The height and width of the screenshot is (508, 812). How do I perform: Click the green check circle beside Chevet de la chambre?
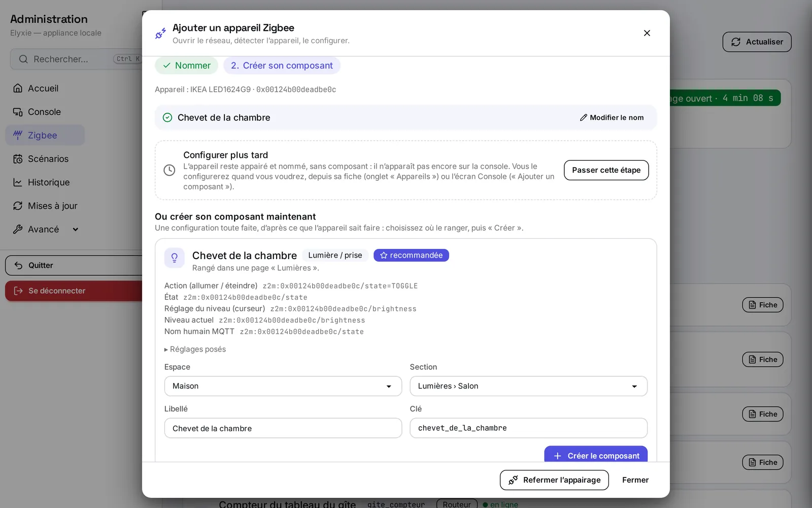click(167, 117)
